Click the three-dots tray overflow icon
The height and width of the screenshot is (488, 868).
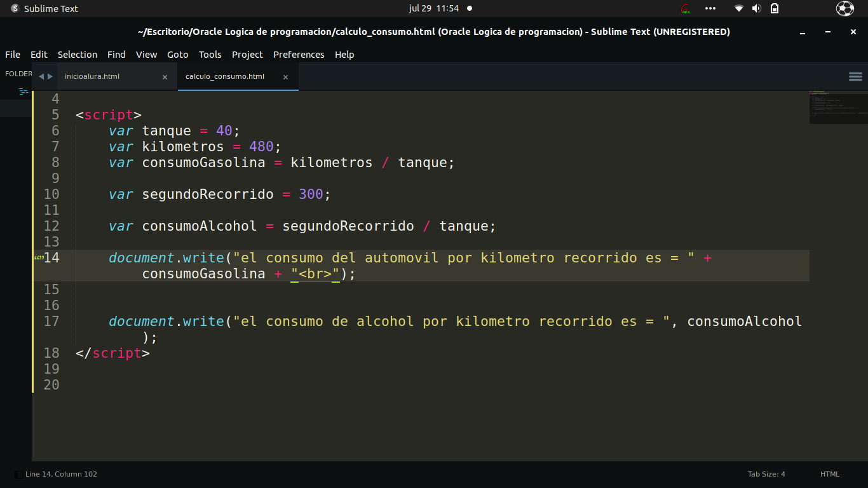coord(710,9)
